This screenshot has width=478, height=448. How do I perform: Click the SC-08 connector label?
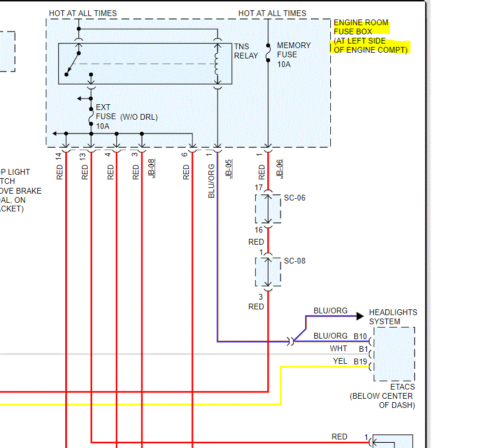[x=294, y=261]
